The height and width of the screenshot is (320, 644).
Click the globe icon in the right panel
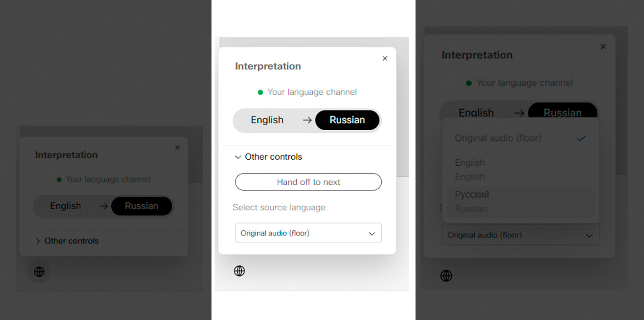point(446,275)
